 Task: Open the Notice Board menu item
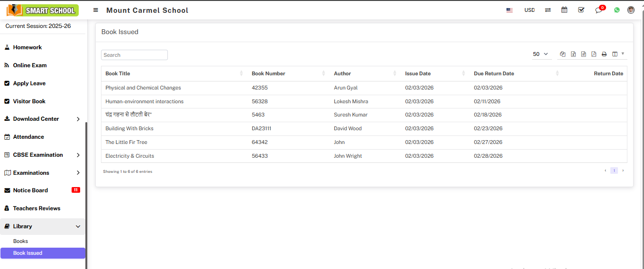(31, 190)
